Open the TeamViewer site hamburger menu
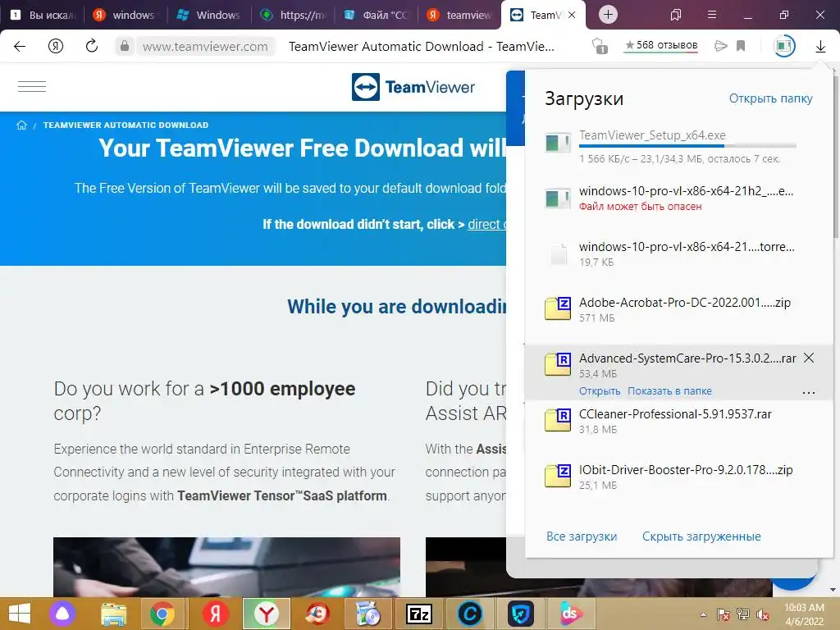Viewport: 840px width, 630px height. tap(32, 86)
